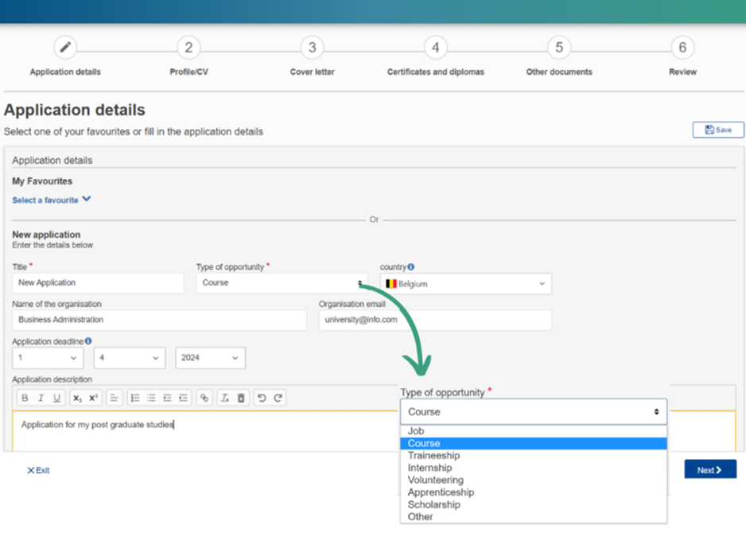Go to step 5 Other documents
The height and width of the screenshot is (560, 746).
(559, 47)
